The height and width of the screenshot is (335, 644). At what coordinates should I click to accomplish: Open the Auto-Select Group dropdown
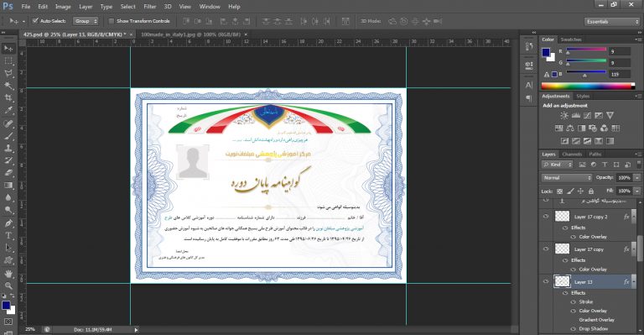pos(86,21)
